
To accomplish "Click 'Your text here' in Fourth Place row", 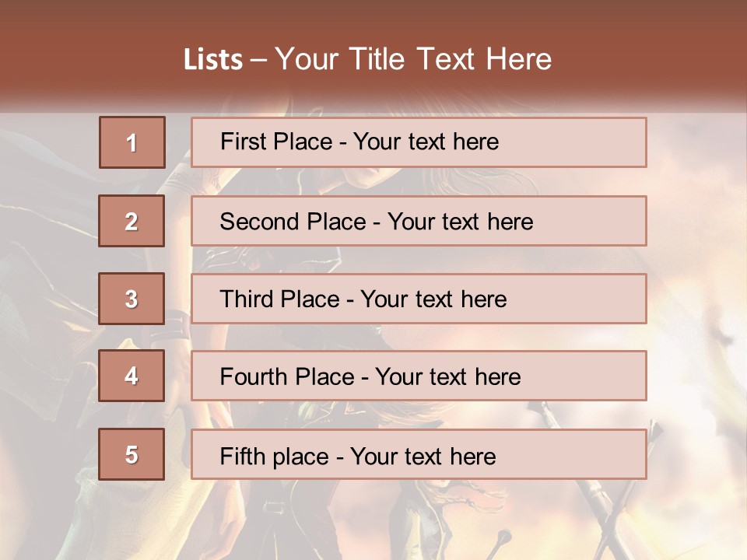I will (447, 377).
